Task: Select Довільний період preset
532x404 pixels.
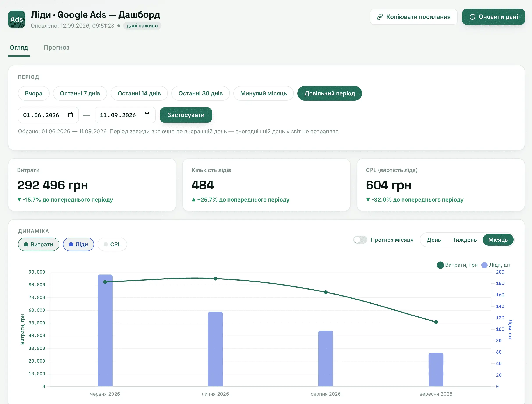Action: (x=330, y=93)
